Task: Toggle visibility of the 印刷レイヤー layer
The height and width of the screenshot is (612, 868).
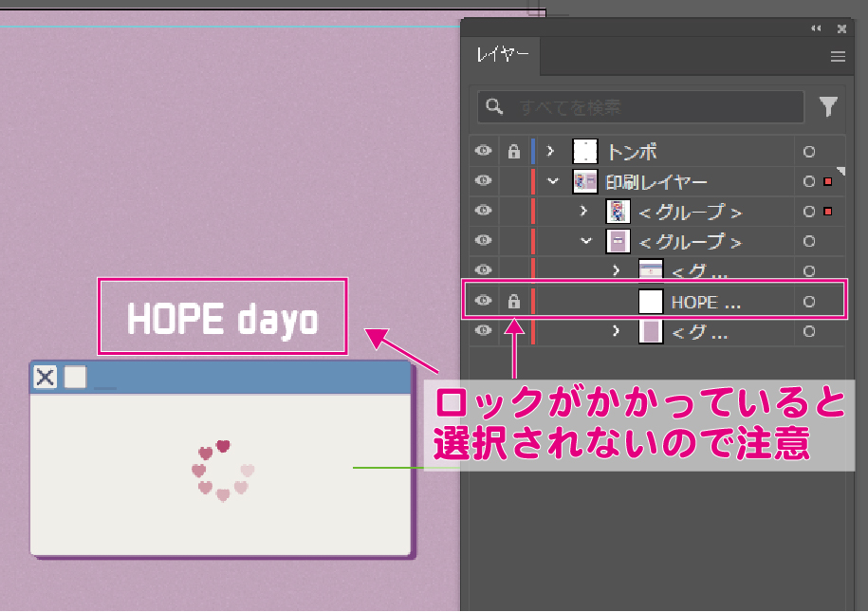Action: 484,181
